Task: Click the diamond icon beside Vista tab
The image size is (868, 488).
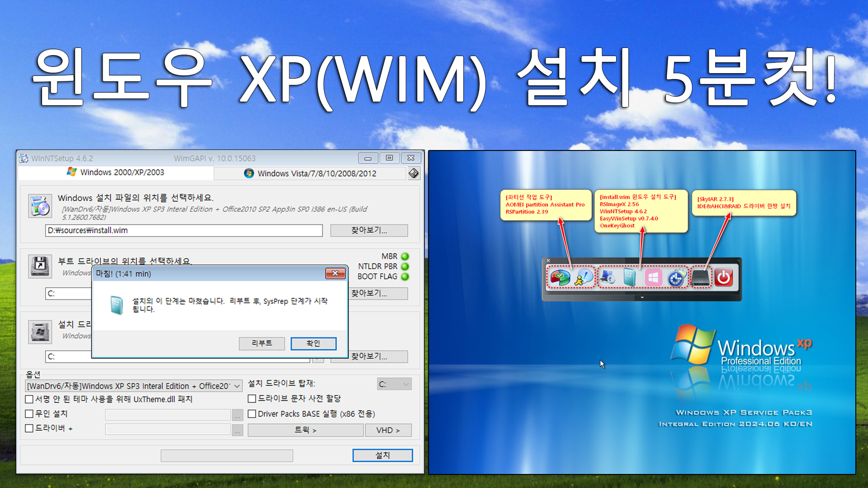Action: [413, 173]
